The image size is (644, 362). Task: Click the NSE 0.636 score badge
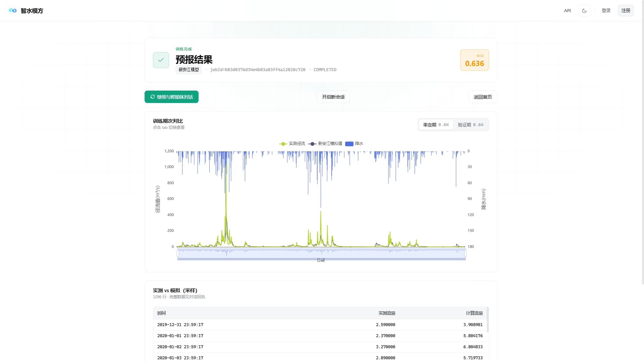(475, 60)
